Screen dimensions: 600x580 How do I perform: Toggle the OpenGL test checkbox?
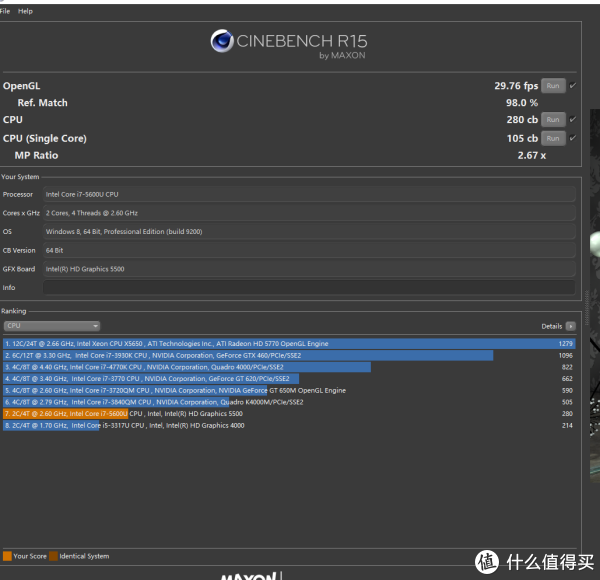pyautogui.click(x=572, y=85)
